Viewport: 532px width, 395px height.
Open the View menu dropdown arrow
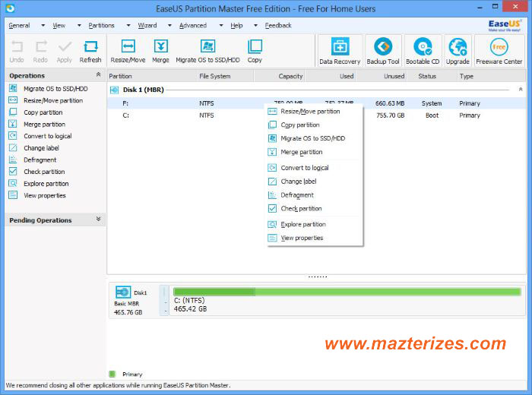(x=79, y=25)
